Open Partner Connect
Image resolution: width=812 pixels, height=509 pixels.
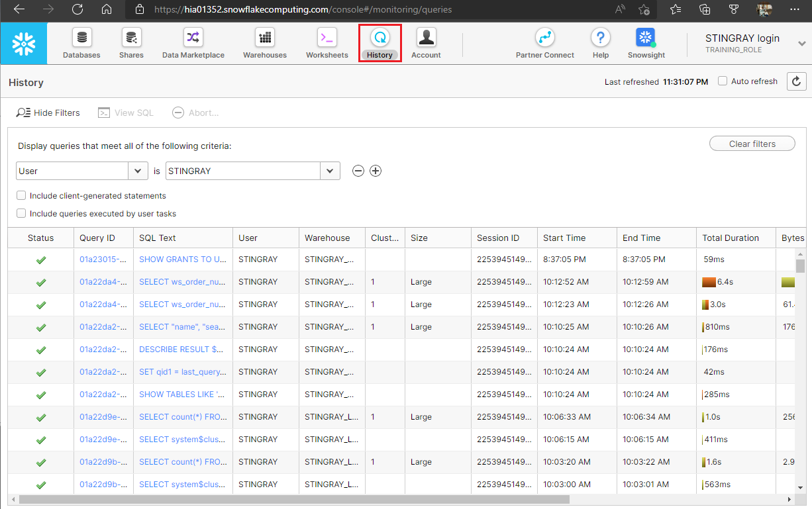click(545, 44)
